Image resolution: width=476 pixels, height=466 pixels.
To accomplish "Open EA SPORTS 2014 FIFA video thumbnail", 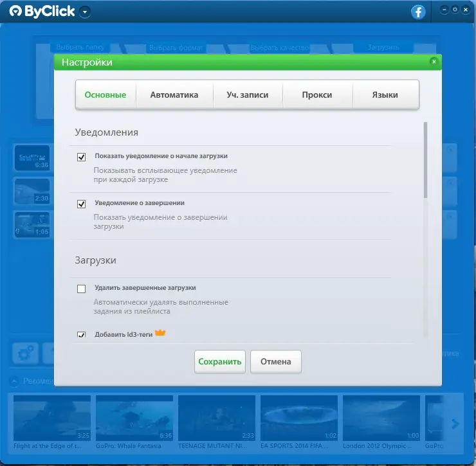I will tap(299, 418).
